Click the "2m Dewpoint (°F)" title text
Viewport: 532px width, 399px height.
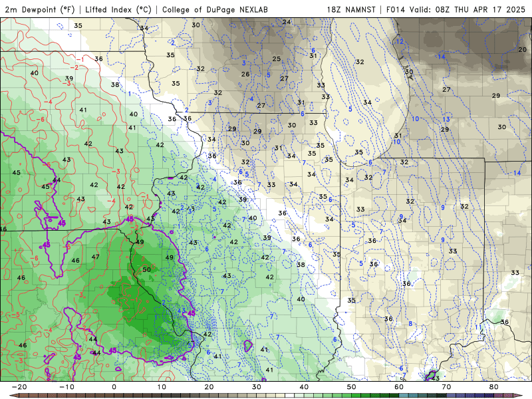(x=40, y=9)
